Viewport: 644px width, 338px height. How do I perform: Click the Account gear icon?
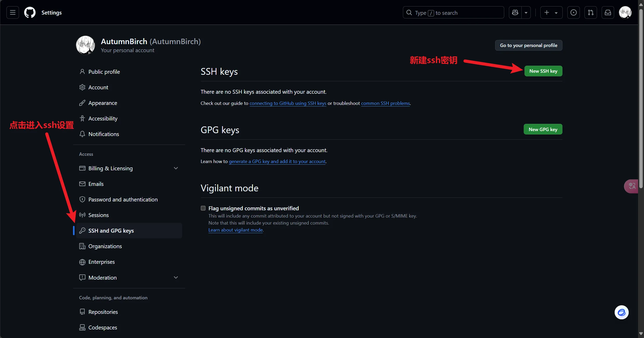coord(82,87)
